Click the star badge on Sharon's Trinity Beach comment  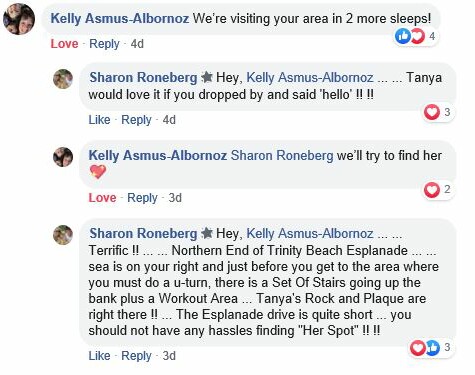207,233
